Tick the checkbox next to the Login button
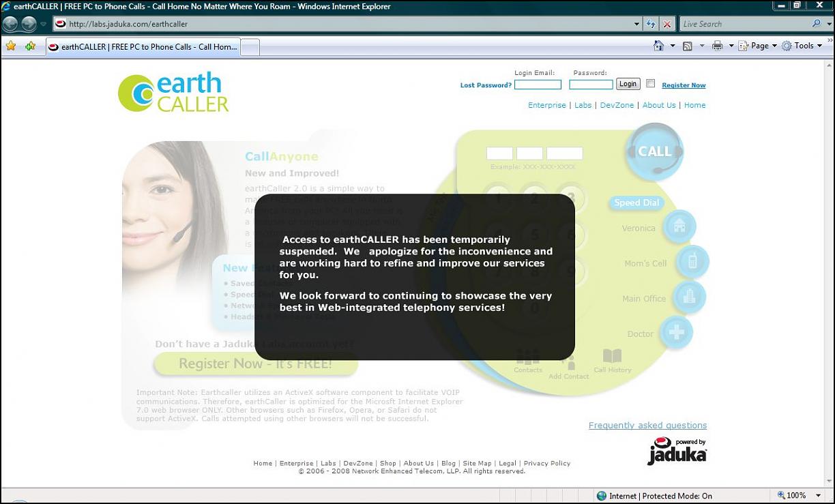This screenshot has width=835, height=504. click(650, 84)
